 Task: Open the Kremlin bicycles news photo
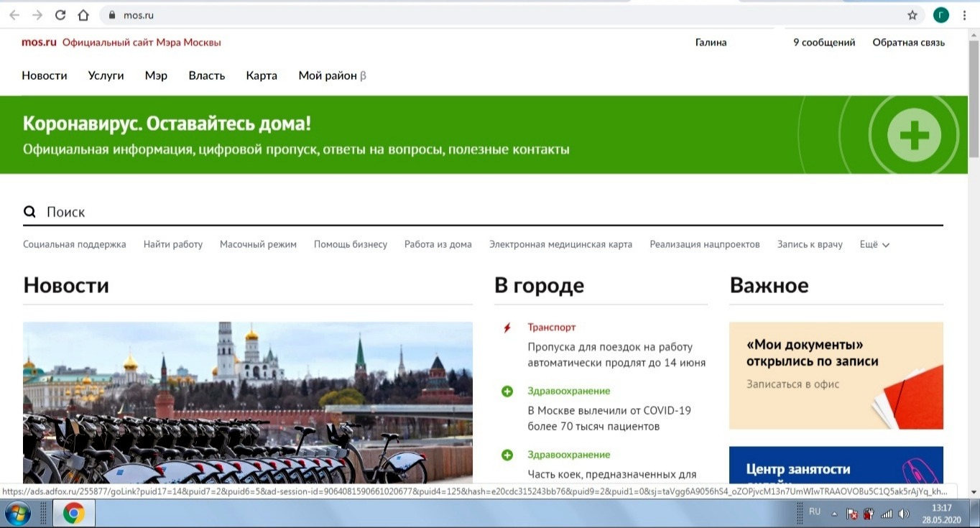pos(248,403)
